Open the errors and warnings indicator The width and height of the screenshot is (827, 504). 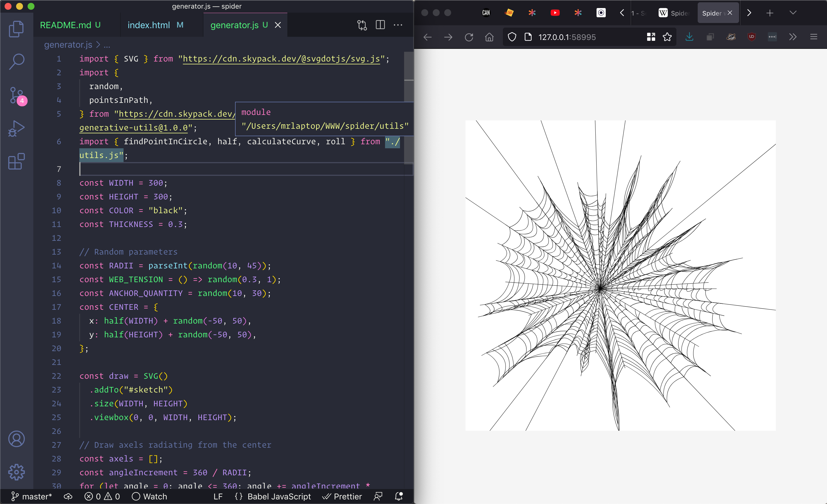point(102,496)
